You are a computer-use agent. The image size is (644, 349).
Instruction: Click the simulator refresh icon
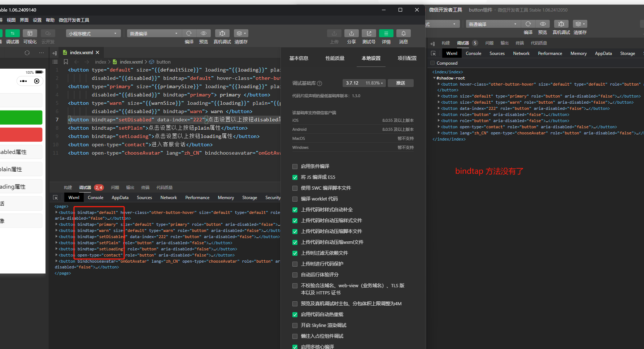27,53
